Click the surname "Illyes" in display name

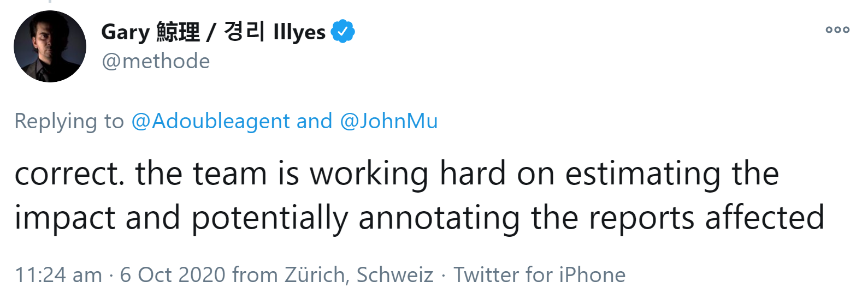299,32
